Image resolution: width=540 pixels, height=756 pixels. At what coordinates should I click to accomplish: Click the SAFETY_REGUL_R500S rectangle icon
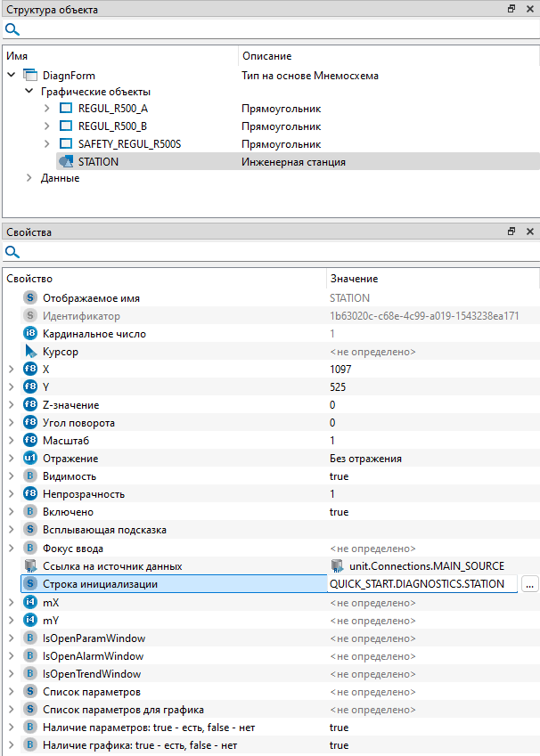[65, 144]
